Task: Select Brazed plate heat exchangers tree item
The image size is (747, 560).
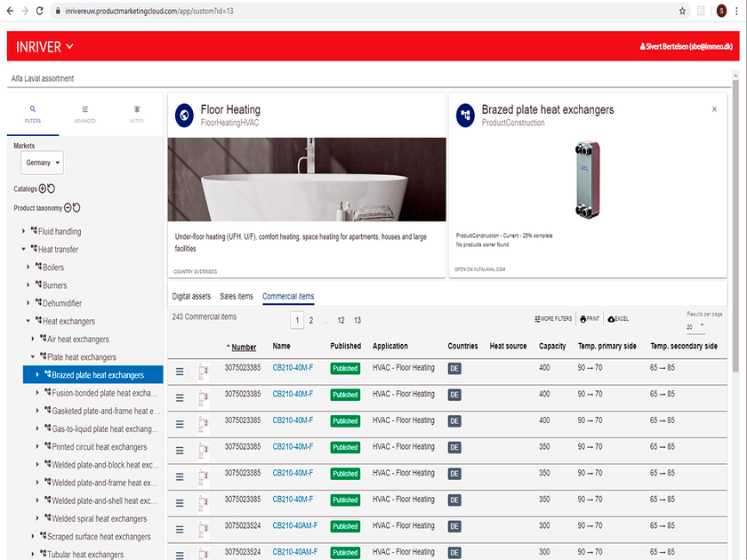Action: click(x=92, y=375)
